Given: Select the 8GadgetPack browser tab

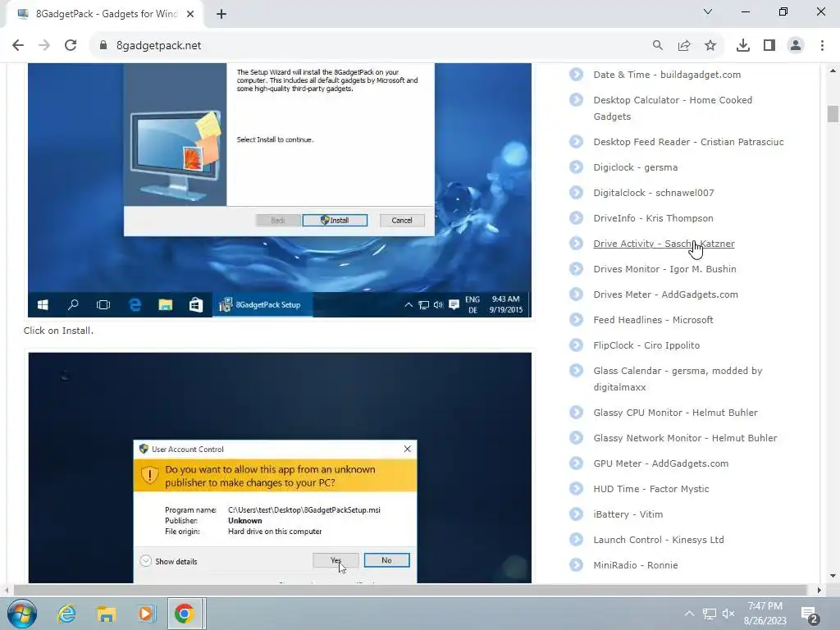Looking at the screenshot, I should pos(105,14).
